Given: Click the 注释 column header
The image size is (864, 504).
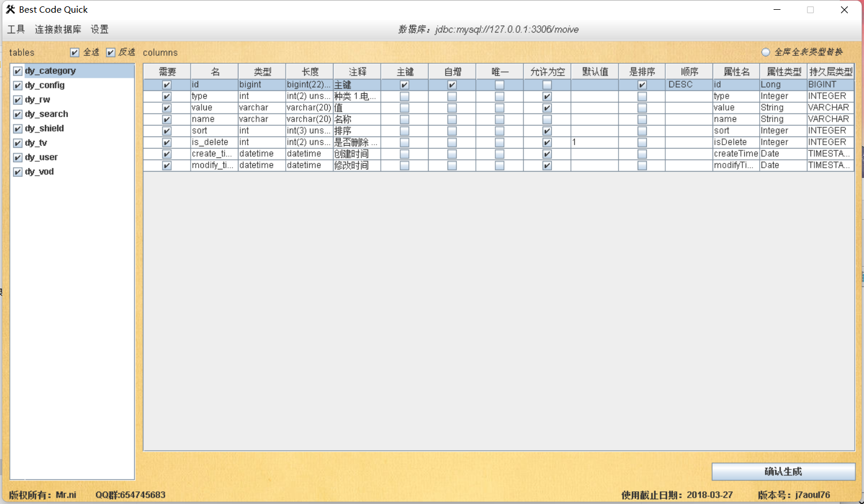Looking at the screenshot, I should (x=357, y=71).
